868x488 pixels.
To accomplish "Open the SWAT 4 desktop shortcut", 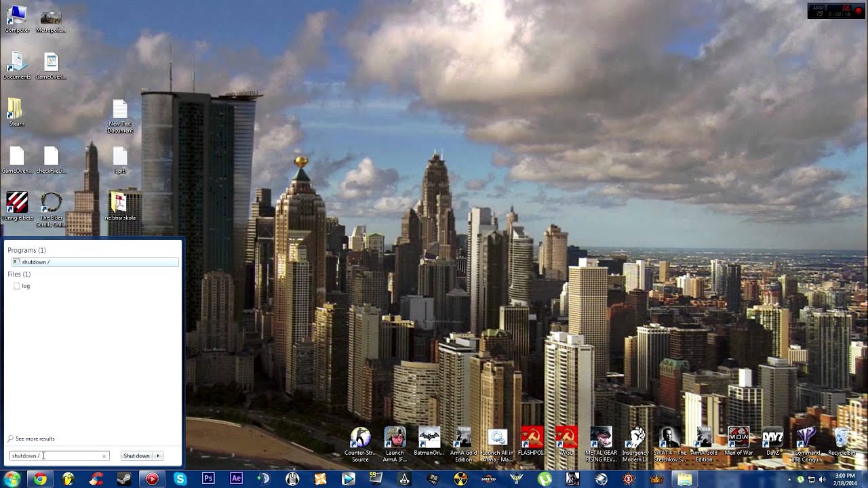I will (669, 445).
